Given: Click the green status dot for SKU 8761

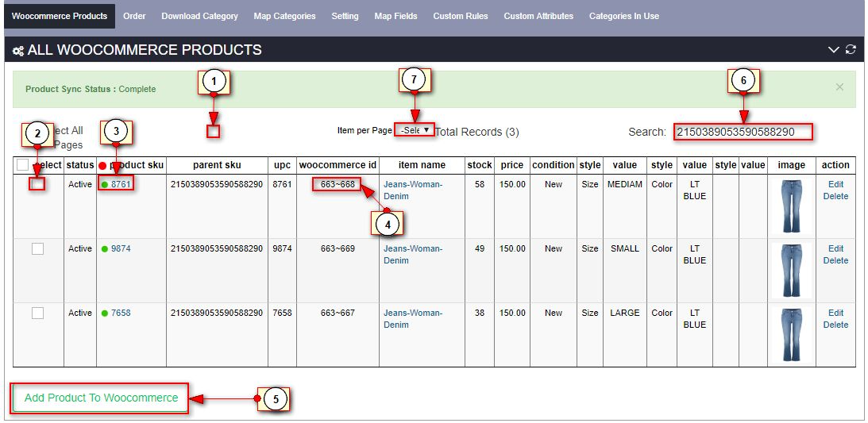Looking at the screenshot, I should [x=105, y=185].
